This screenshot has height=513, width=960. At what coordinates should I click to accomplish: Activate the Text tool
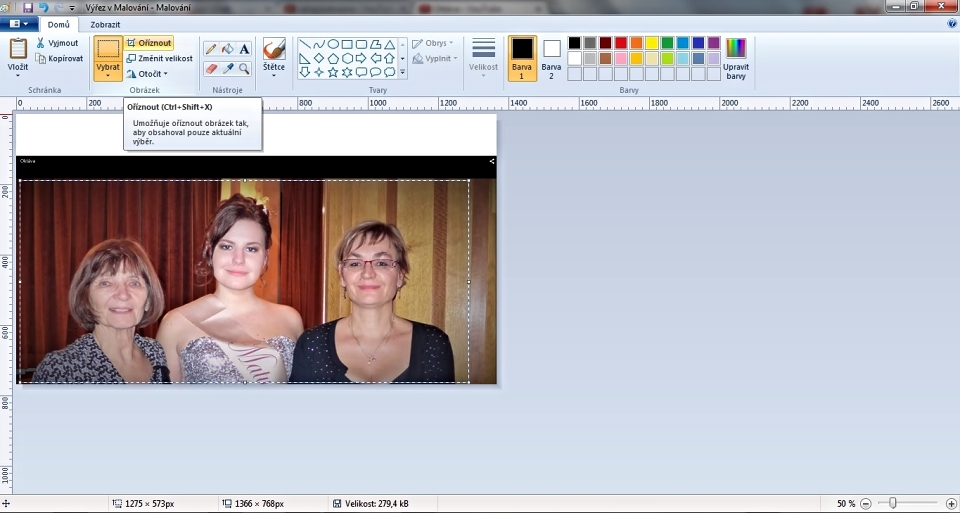[244, 49]
